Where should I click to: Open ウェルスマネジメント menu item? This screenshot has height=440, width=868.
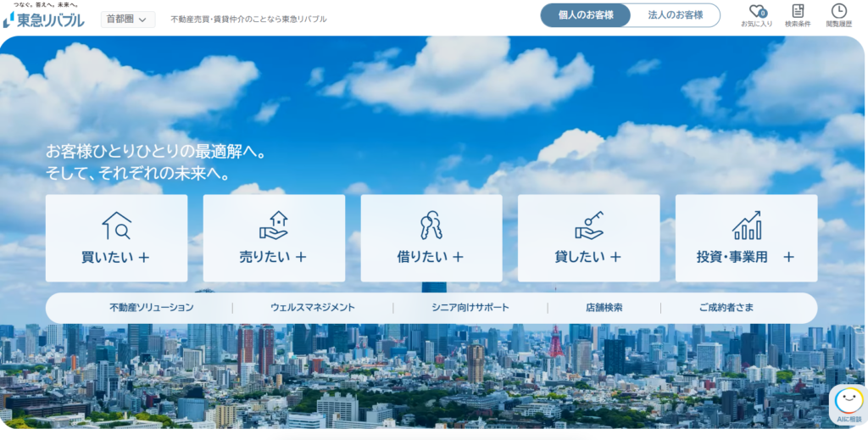pos(313,308)
